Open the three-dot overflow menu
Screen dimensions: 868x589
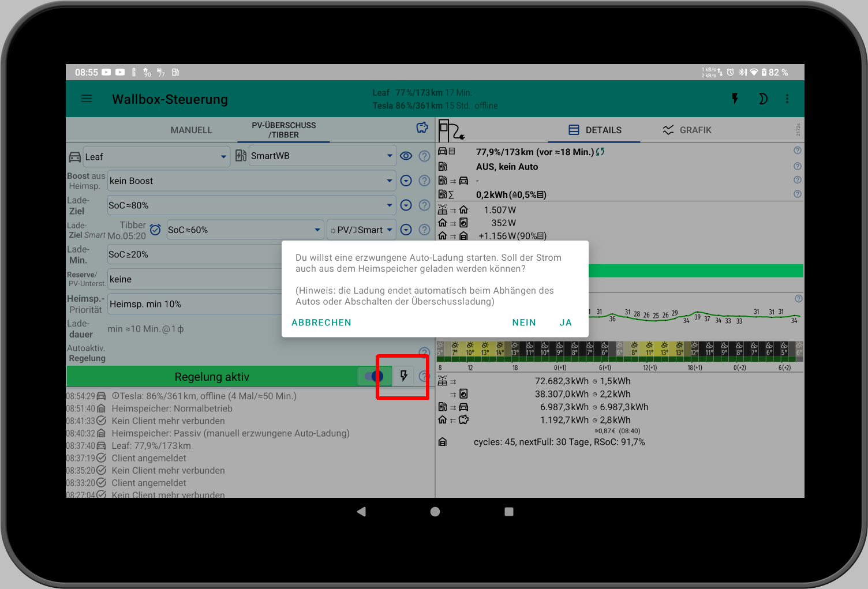pyautogui.click(x=787, y=99)
